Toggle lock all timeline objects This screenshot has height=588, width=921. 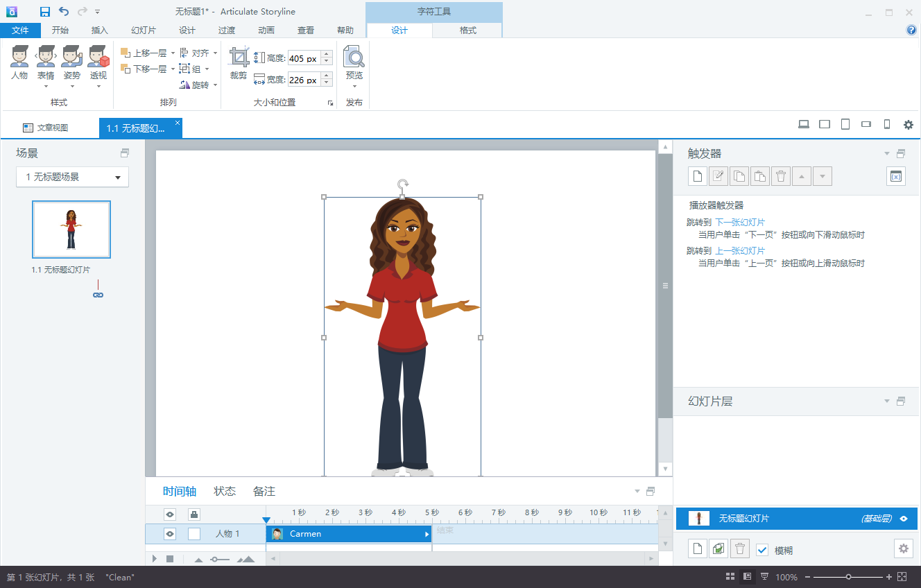194,514
